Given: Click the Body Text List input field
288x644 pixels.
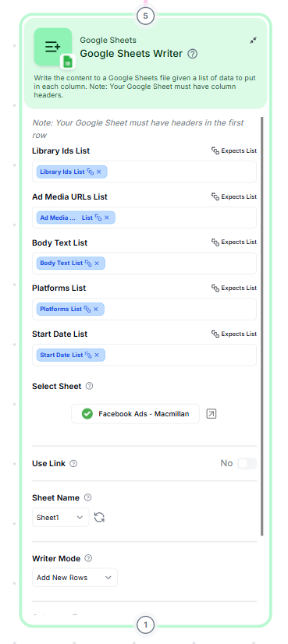Looking at the screenshot, I should click(144, 263).
